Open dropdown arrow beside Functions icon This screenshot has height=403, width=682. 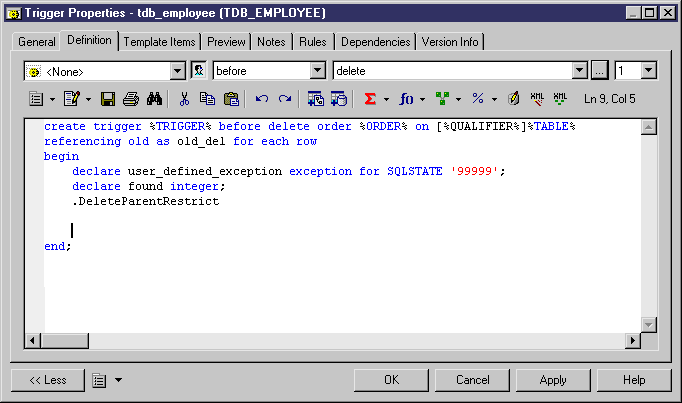pos(422,100)
